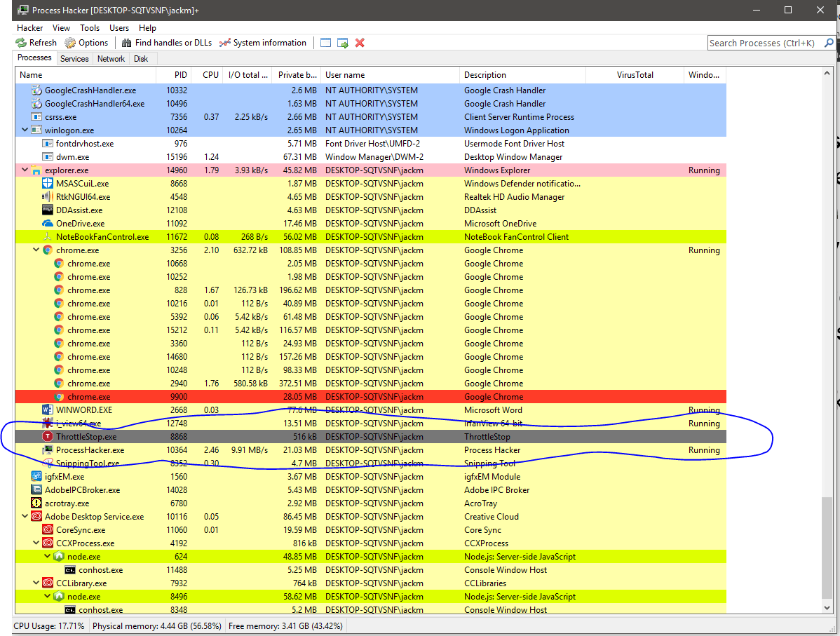Collapse the CCXProcess.exe node
Screen dimensions: 840x636
tap(36, 543)
